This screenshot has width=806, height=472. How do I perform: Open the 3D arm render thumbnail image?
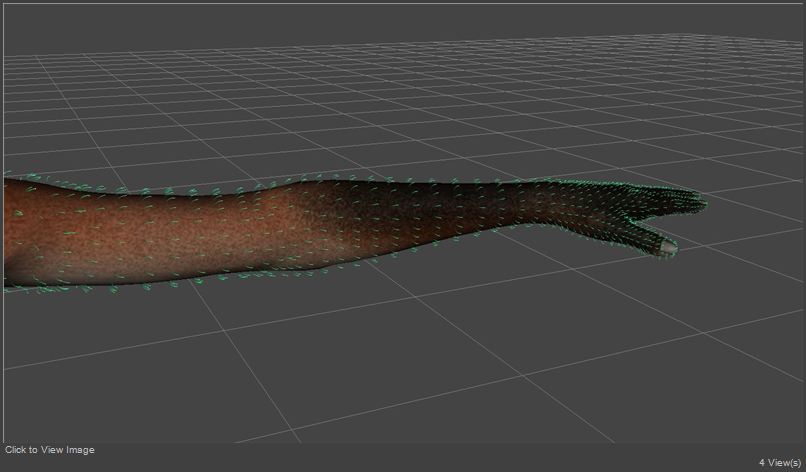point(403,223)
